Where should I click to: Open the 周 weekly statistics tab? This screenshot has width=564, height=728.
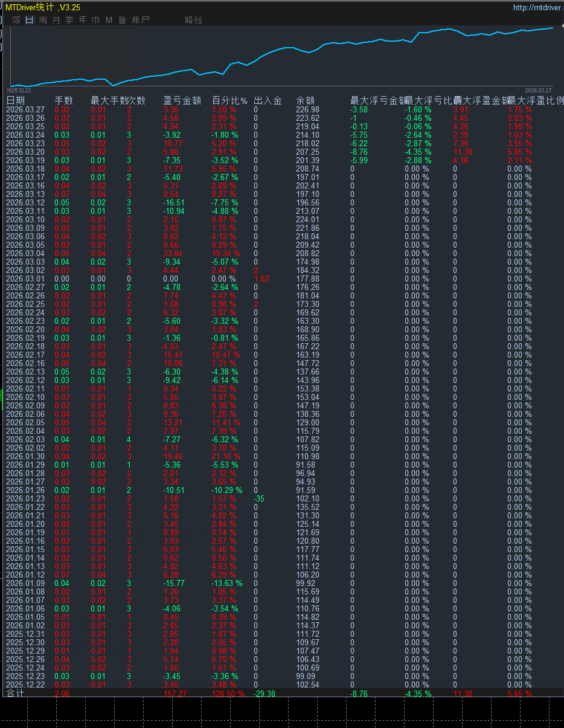click(43, 20)
